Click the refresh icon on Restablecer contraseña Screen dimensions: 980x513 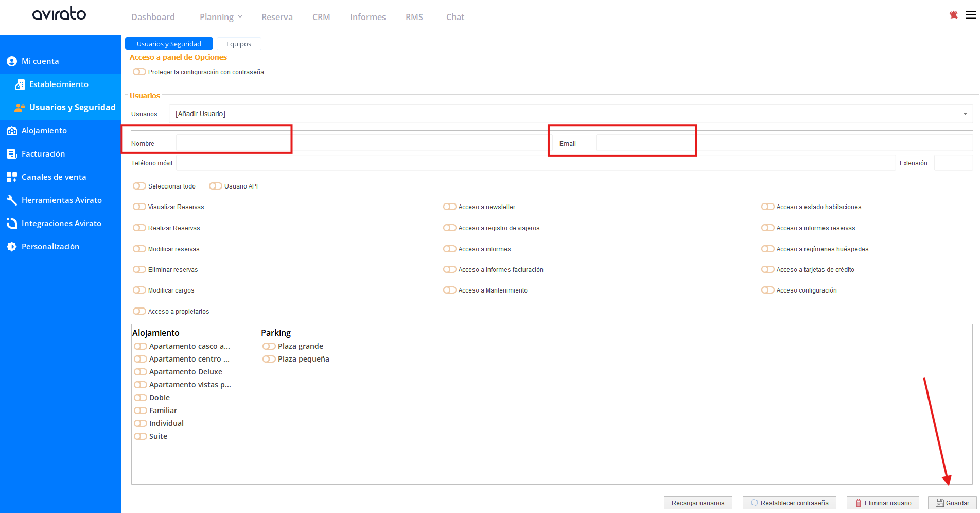(755, 503)
